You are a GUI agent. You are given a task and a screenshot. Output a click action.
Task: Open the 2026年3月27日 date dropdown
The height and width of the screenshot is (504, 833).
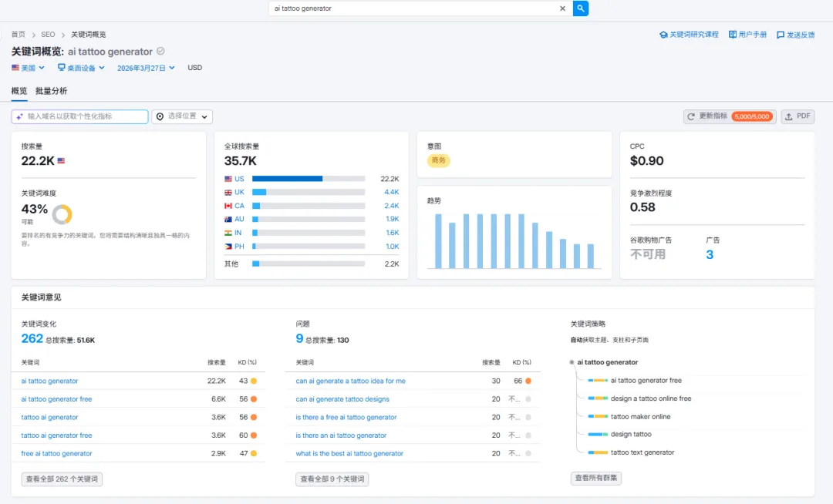tap(146, 68)
